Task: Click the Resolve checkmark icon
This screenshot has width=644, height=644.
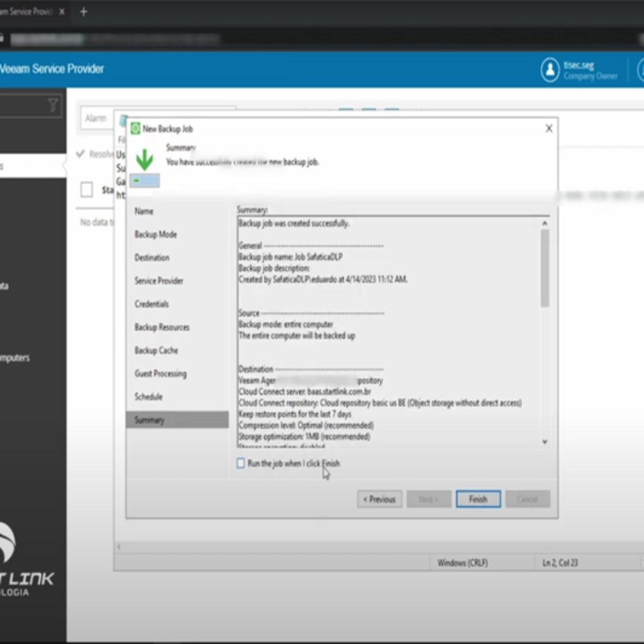Action: [x=80, y=154]
